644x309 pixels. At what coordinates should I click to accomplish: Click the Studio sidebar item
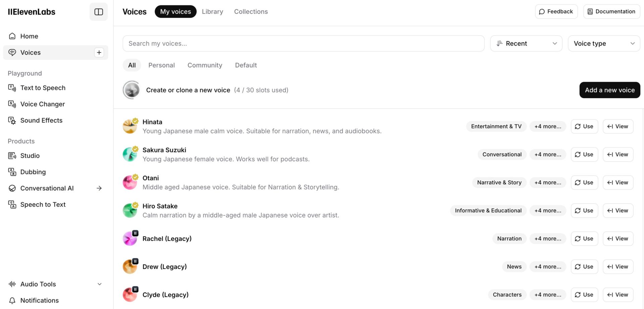[x=30, y=156]
